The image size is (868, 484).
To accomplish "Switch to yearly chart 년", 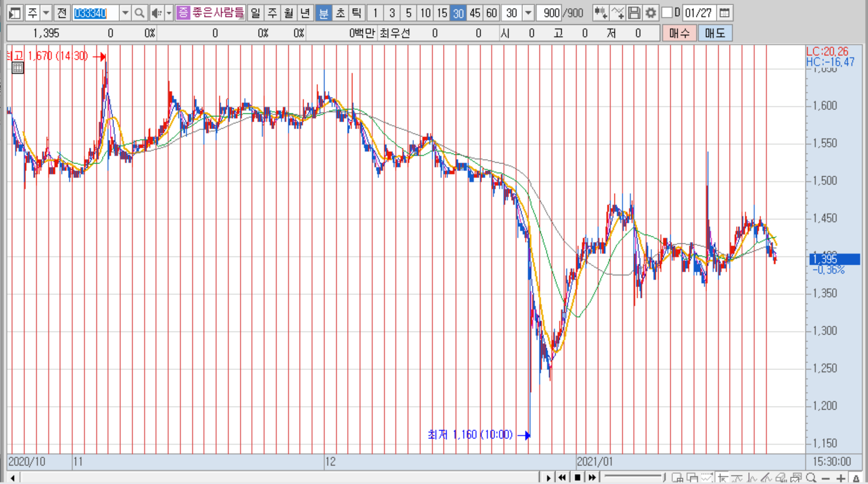I will tap(305, 13).
